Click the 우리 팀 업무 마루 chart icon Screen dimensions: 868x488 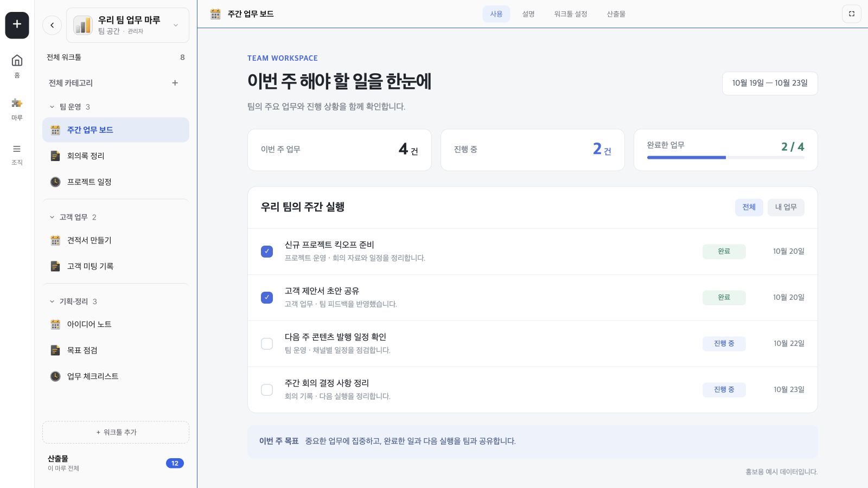tap(83, 25)
